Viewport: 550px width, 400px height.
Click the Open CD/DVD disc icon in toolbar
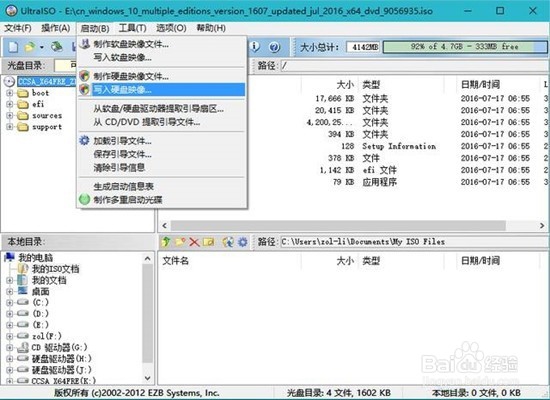coord(56,47)
